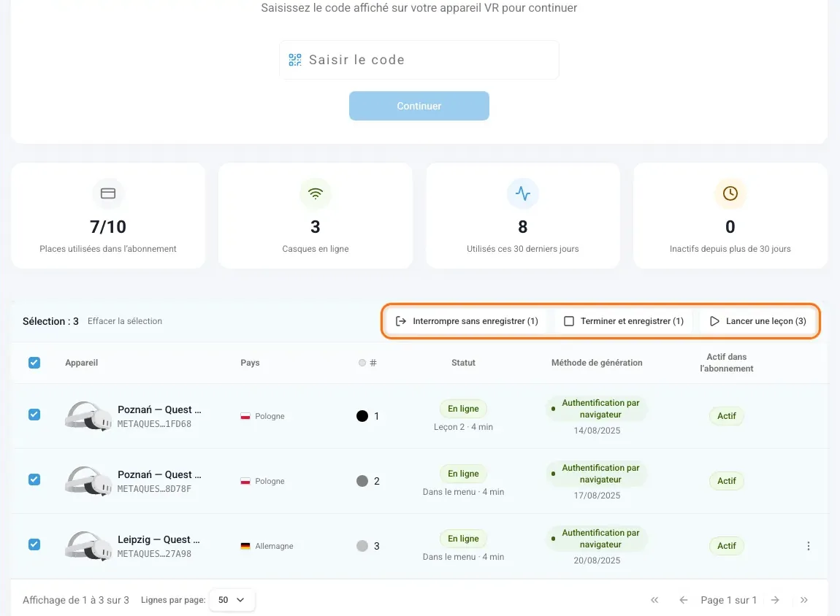Toggle the select-all checkbox in table header
Viewport: 840px width, 616px height.
pos(34,363)
